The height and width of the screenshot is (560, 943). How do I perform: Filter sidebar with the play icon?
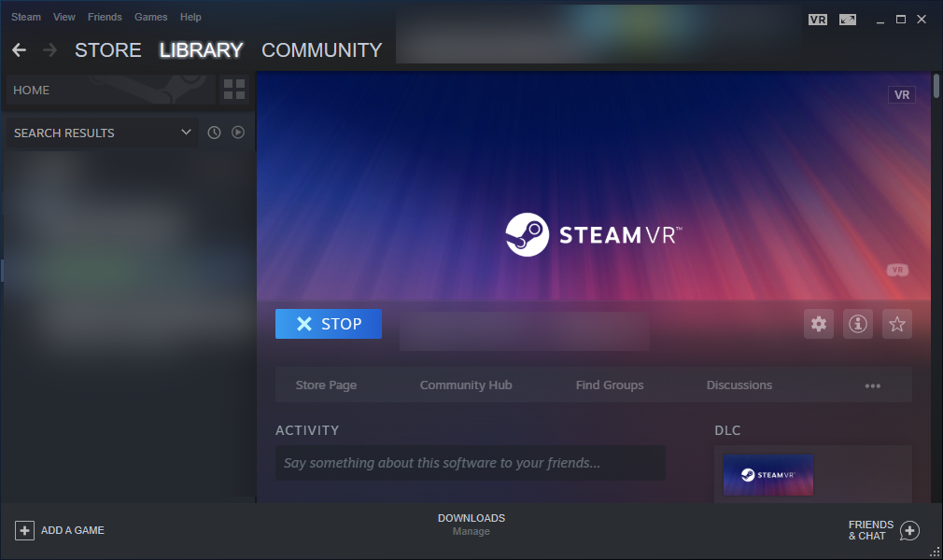(238, 132)
